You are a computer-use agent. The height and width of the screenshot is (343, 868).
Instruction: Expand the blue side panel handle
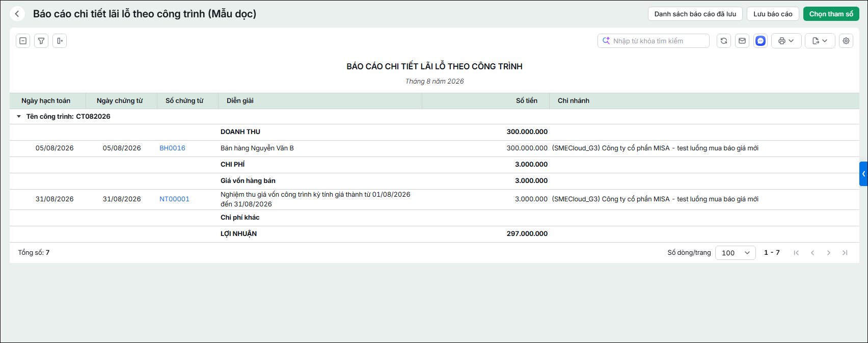863,174
